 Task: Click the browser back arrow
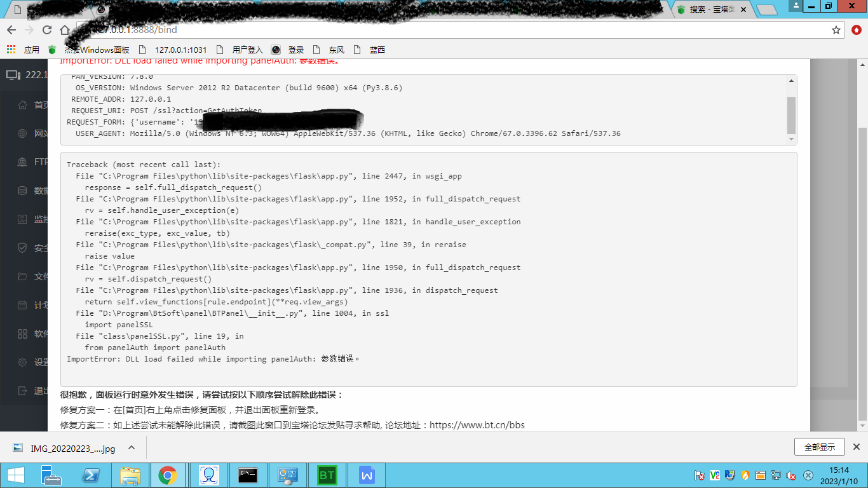[11, 30]
